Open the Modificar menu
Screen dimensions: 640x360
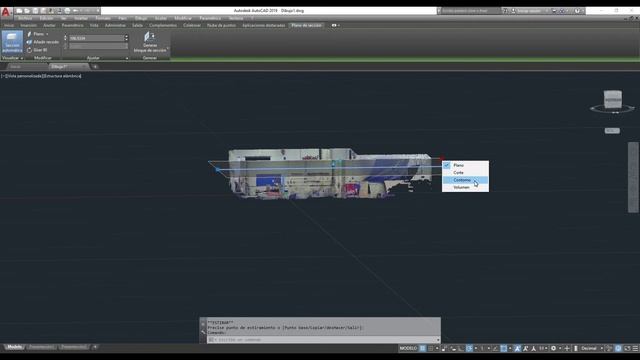pos(183,18)
